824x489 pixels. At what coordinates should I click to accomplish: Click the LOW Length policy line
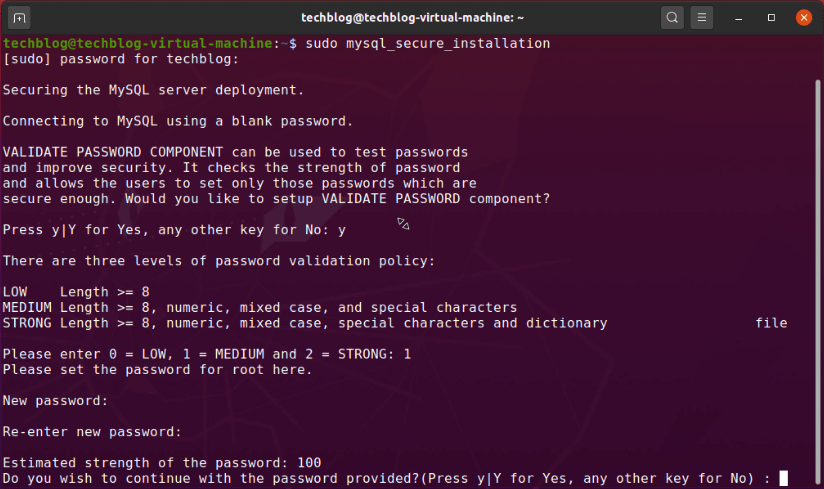pos(76,292)
